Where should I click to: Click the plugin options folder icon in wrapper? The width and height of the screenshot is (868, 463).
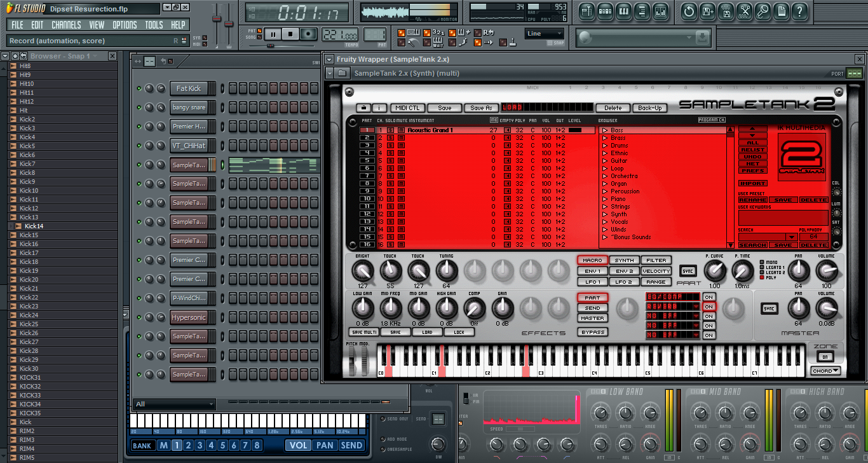(x=341, y=73)
